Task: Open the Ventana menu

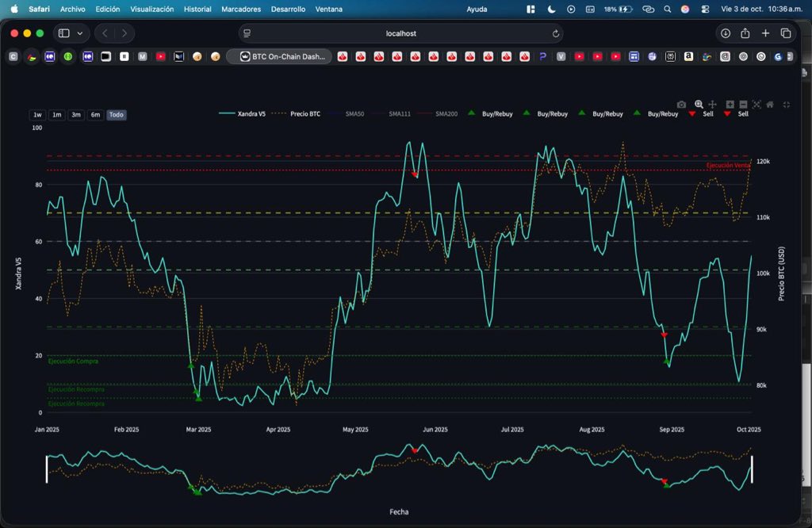Action: [329, 9]
